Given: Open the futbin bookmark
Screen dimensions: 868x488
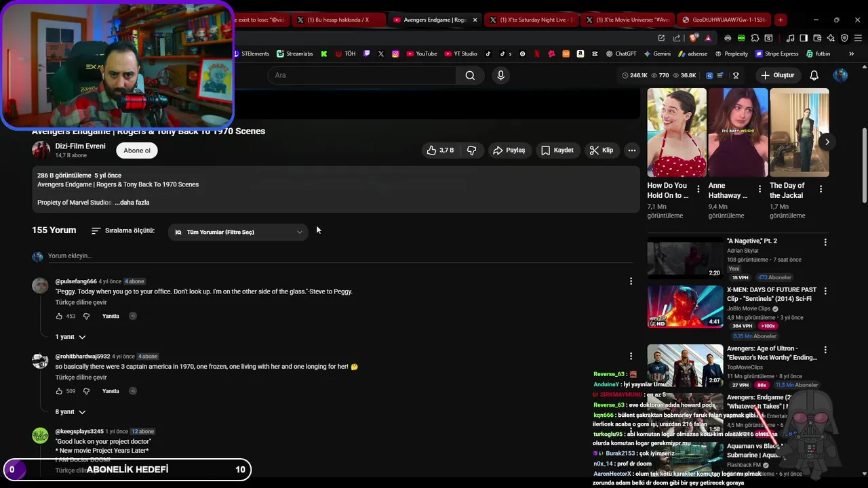Looking at the screenshot, I should pos(818,54).
